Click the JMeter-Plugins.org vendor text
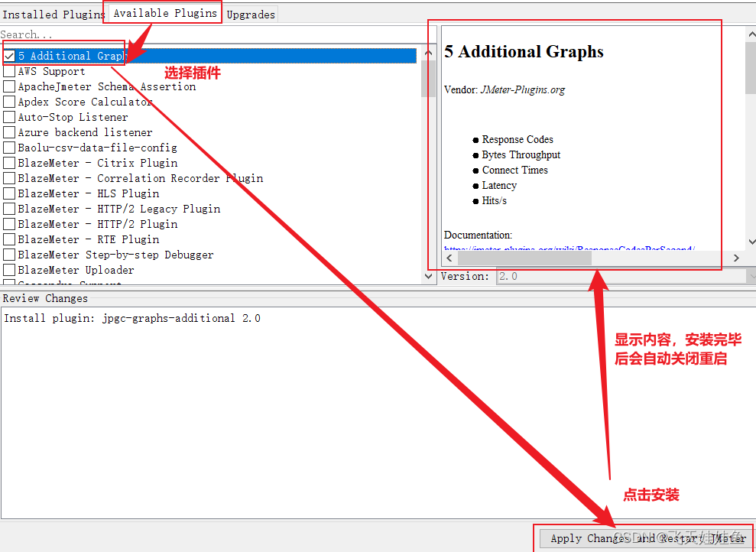The width and height of the screenshot is (756, 552). point(523,89)
